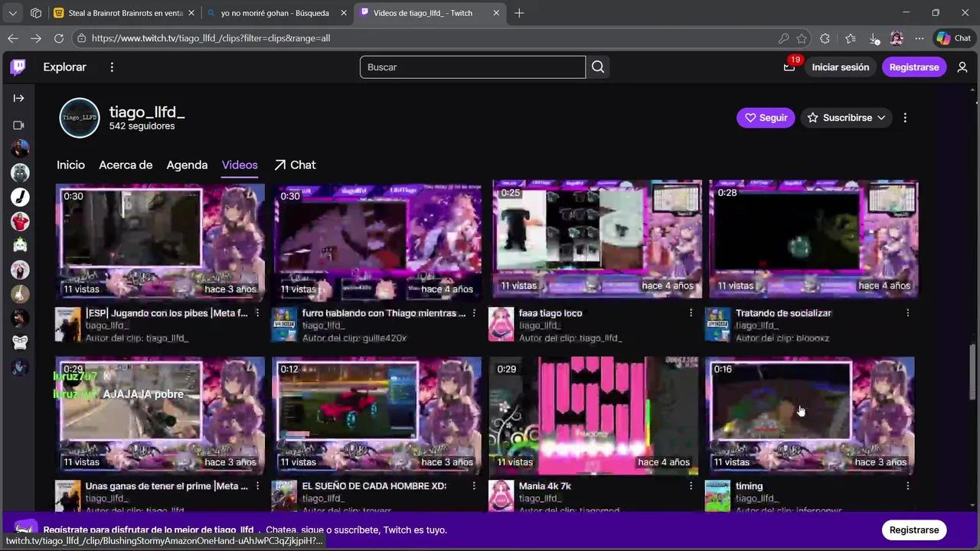The width and height of the screenshot is (980, 551).
Task: Click Iniciar sesión in the header
Action: pos(840,67)
